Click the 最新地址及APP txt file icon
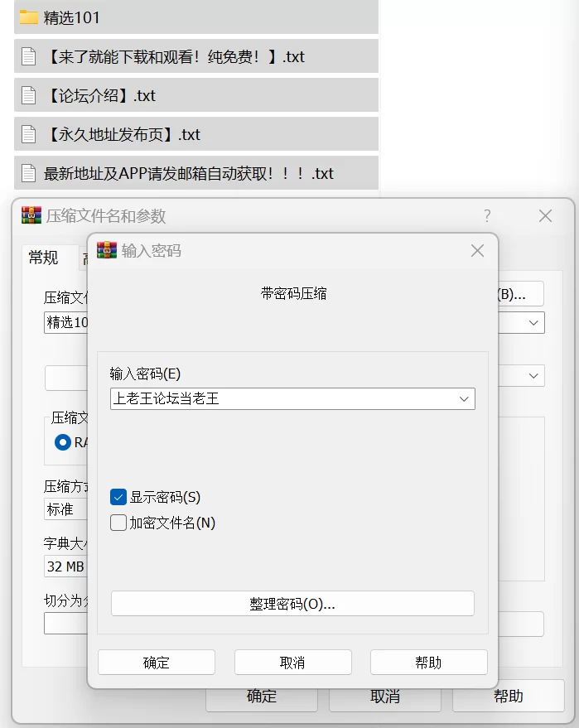Image resolution: width=579 pixels, height=728 pixels. pyautogui.click(x=29, y=174)
